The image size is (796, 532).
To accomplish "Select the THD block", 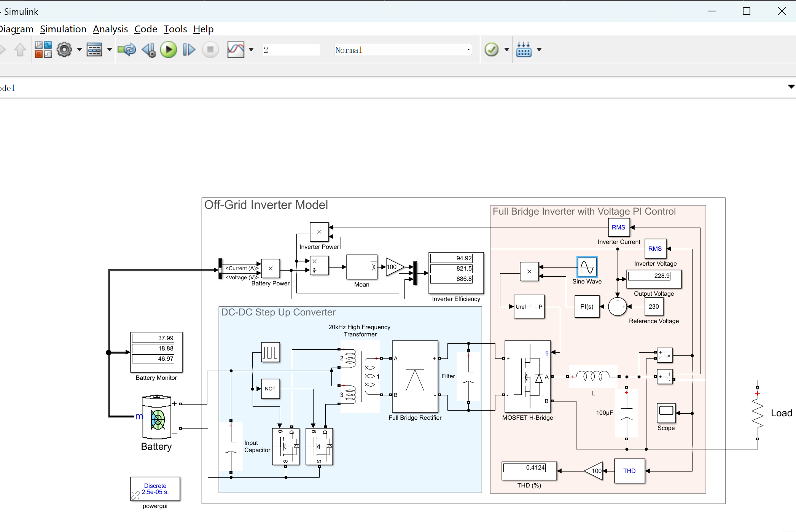I will tap(629, 471).
